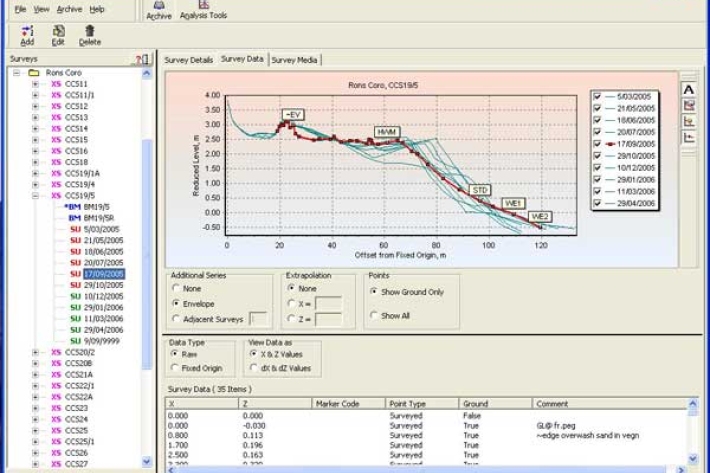Expand the CCS11 tree node
Screen dimensions: 710x473
click(x=36, y=84)
